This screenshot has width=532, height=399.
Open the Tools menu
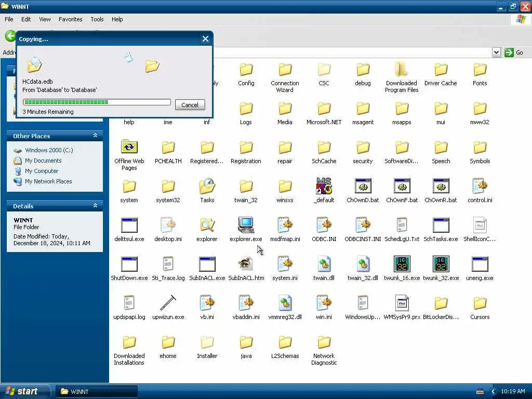[97, 19]
